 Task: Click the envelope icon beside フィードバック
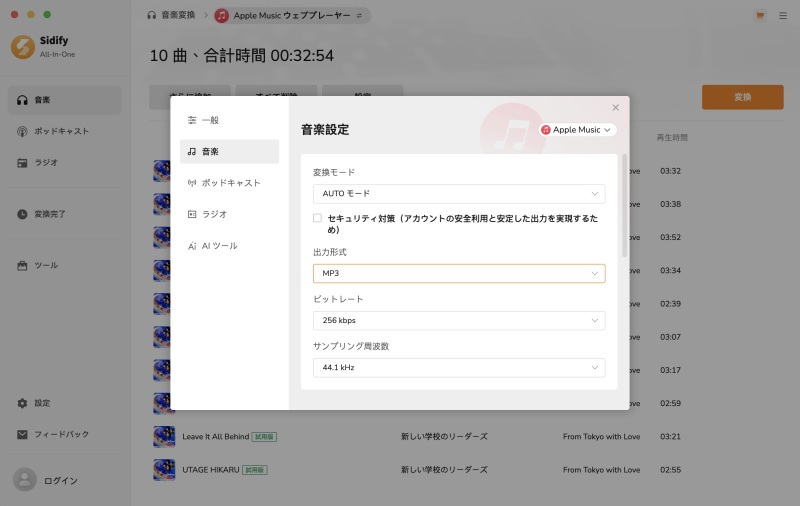pos(22,435)
